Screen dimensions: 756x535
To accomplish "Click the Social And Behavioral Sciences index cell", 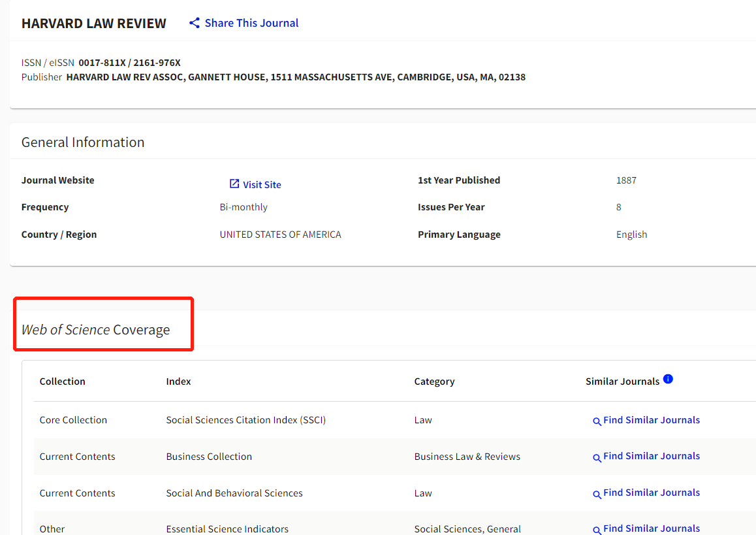I will (x=234, y=493).
